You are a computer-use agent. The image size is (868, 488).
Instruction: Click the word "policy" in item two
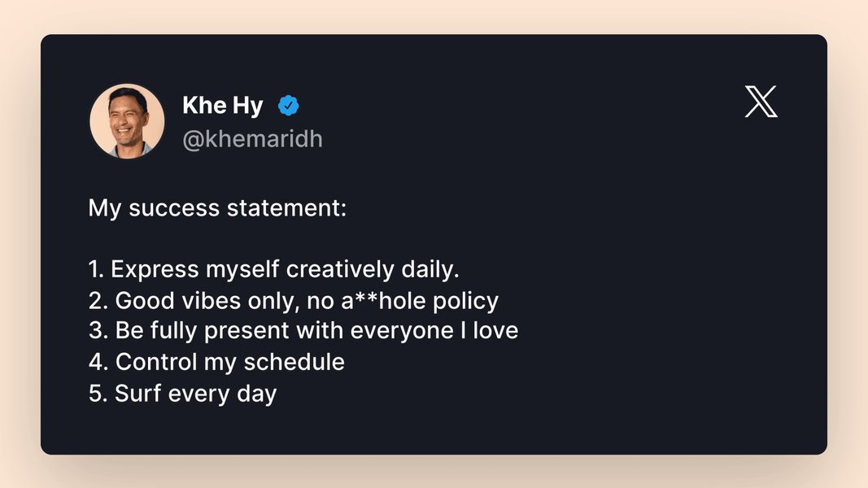click(465, 302)
